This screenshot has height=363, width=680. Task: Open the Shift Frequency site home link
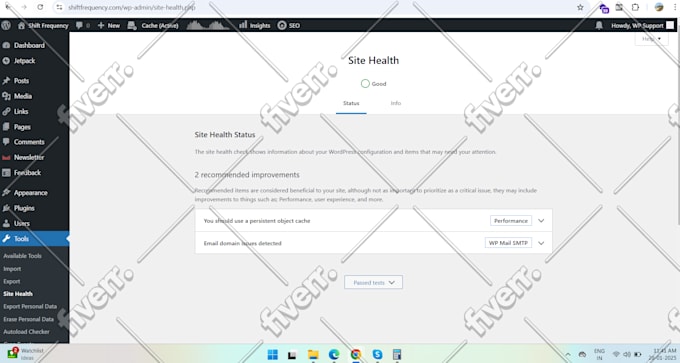click(43, 26)
